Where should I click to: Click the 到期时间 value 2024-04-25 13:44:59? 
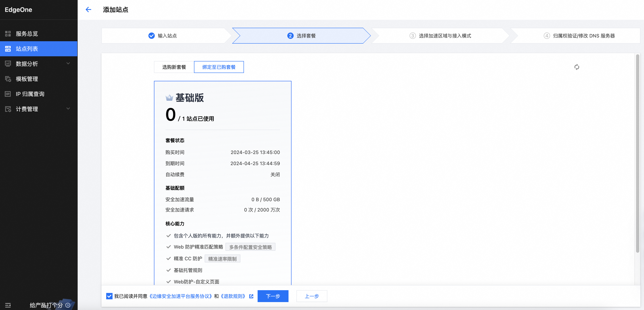[x=255, y=163]
